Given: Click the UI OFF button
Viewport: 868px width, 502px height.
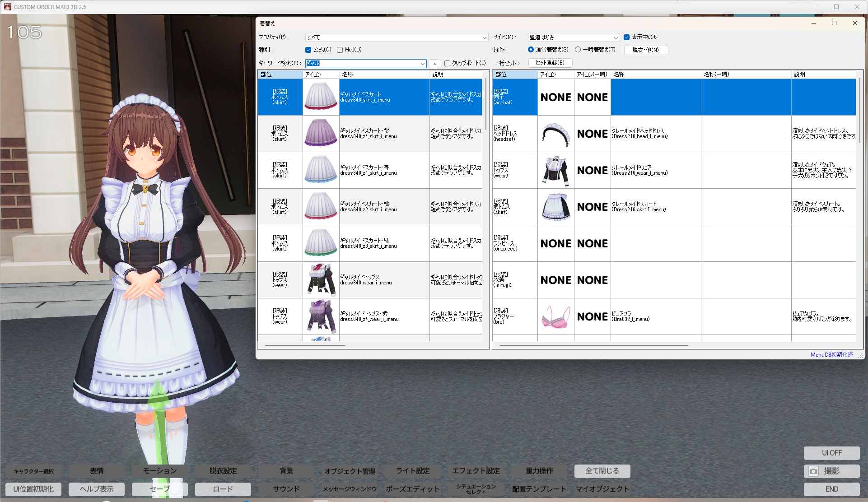Looking at the screenshot, I should point(831,453).
